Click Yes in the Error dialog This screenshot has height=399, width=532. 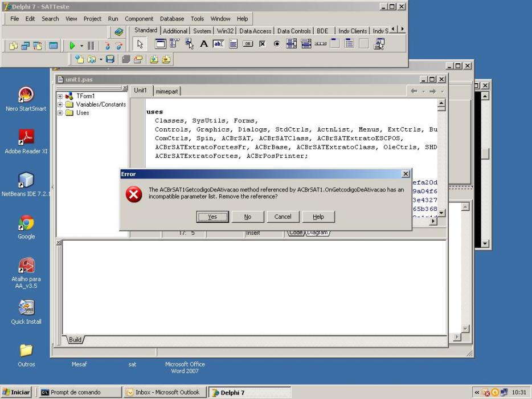(212, 217)
